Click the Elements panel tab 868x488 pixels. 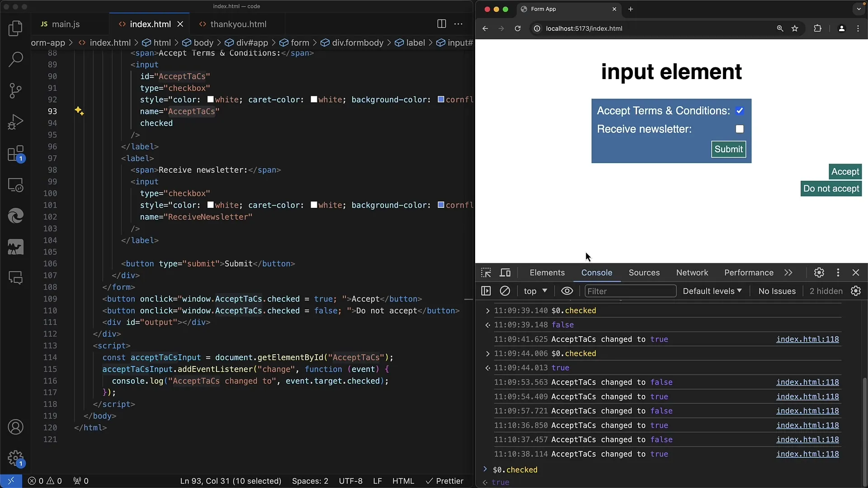click(x=547, y=272)
